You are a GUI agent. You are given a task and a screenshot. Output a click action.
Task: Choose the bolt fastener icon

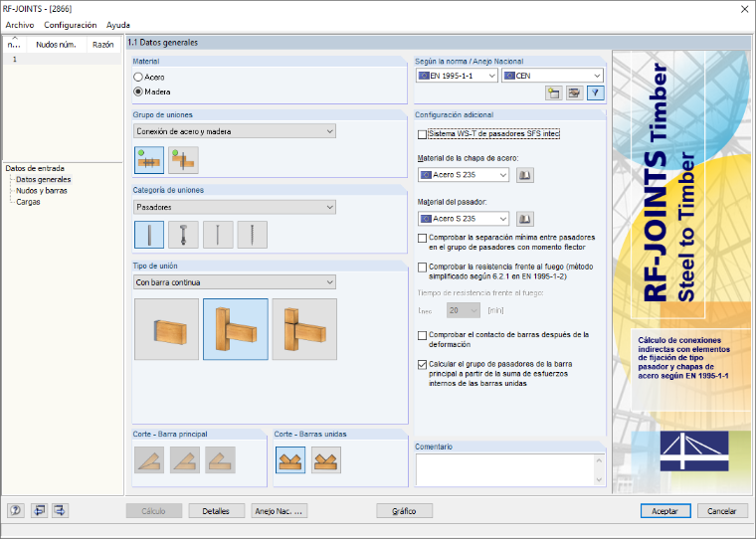pyautogui.click(x=183, y=235)
